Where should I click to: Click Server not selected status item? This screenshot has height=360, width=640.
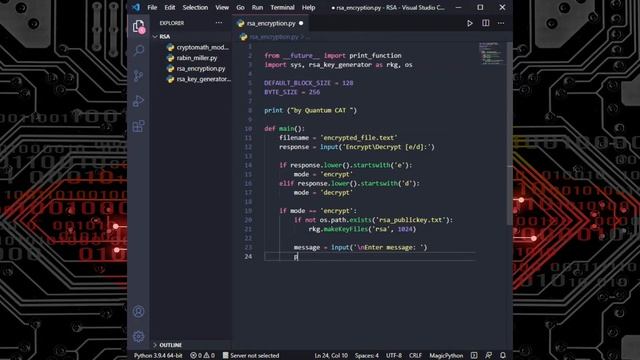[251, 356]
